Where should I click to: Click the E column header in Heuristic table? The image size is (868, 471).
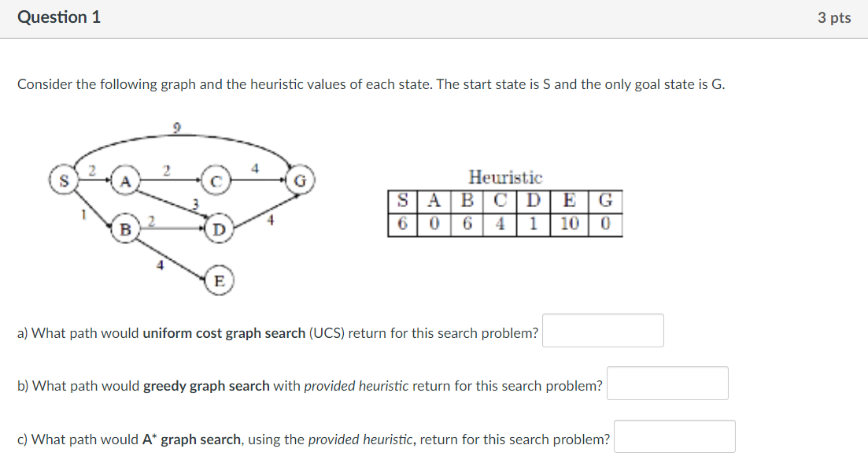click(x=569, y=201)
